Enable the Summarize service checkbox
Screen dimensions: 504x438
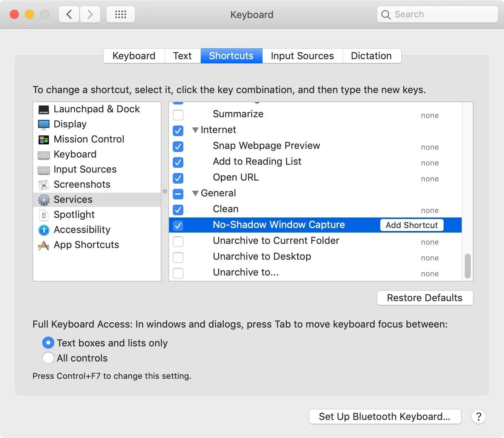coord(178,115)
